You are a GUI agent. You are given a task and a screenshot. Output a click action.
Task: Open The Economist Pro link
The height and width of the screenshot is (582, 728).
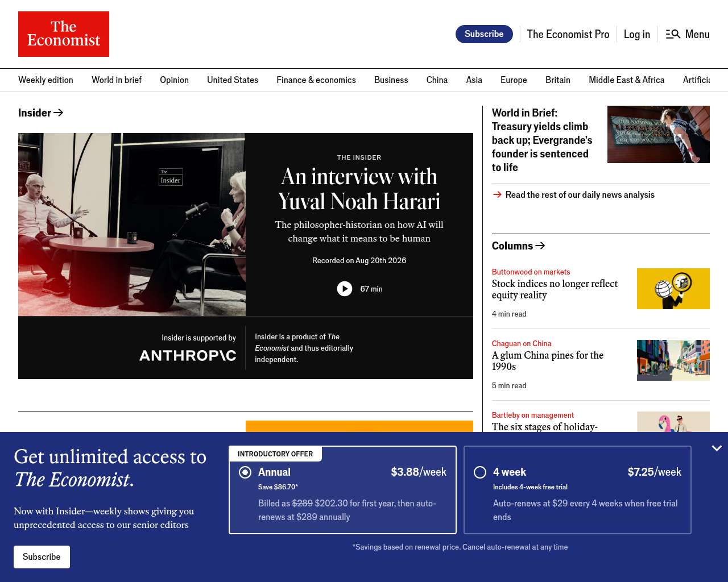pos(568,34)
